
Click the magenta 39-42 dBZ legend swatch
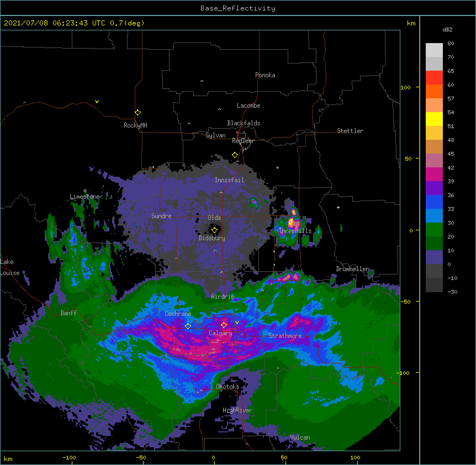[434, 174]
